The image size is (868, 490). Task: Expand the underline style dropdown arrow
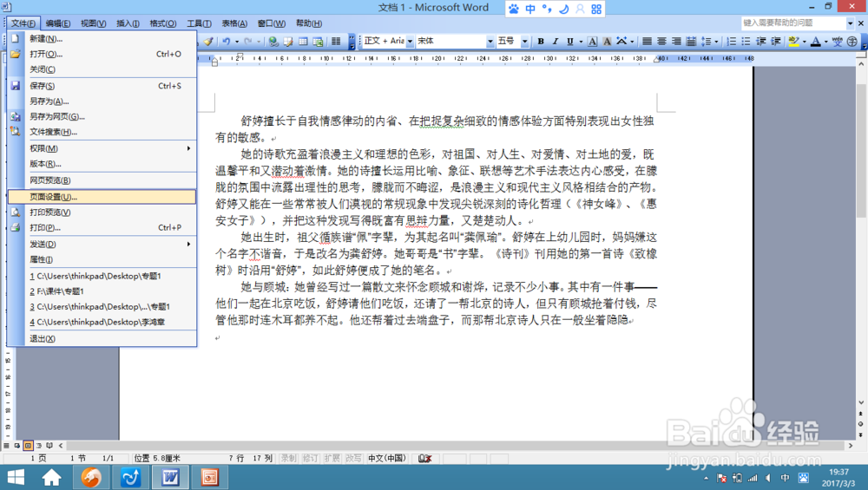point(581,42)
